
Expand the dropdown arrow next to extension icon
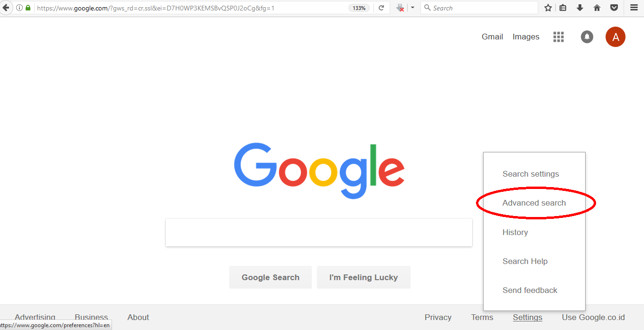(x=412, y=8)
